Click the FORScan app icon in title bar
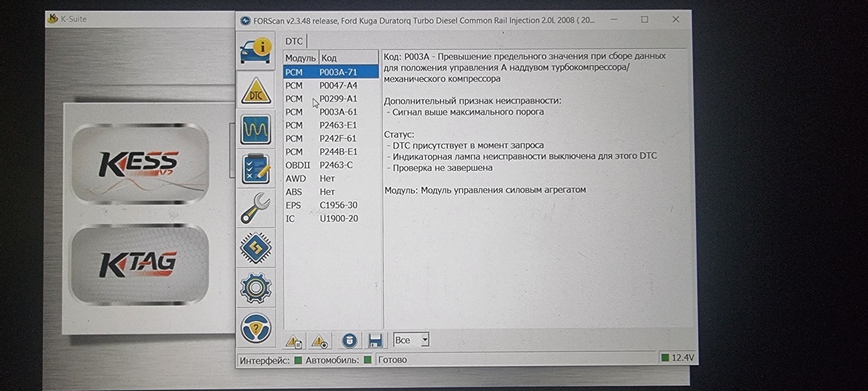Screen dimensions: 868x391 [245, 20]
